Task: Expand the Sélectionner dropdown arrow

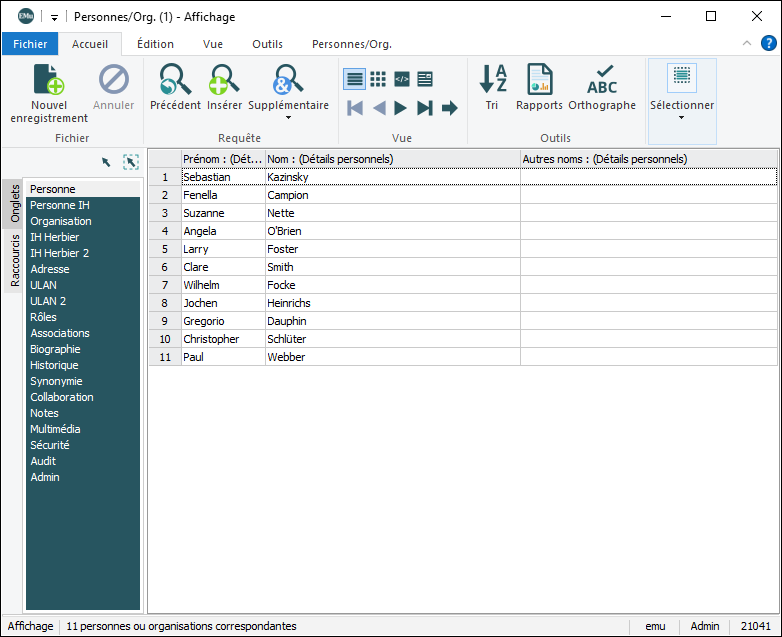Action: (681, 118)
